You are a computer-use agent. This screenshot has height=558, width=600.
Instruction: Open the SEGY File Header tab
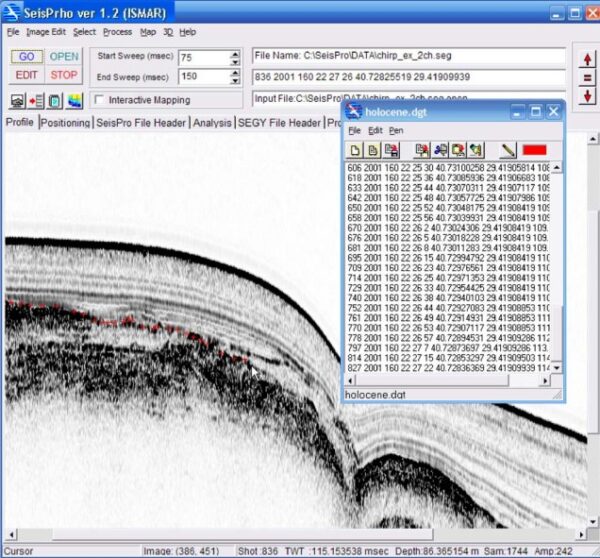point(279,123)
